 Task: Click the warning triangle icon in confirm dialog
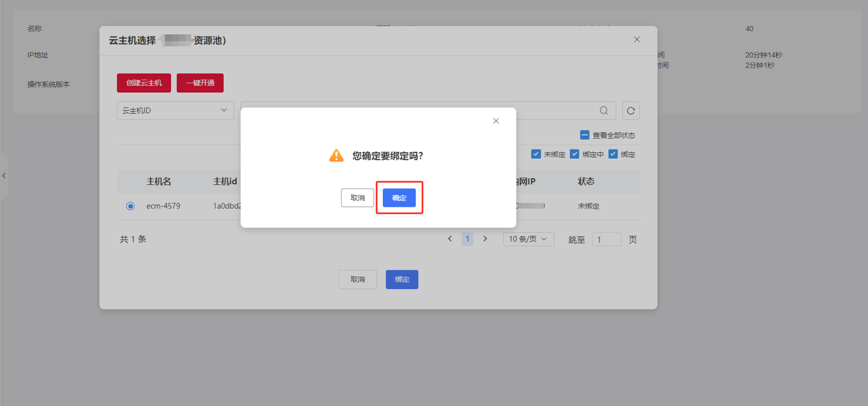(x=336, y=155)
